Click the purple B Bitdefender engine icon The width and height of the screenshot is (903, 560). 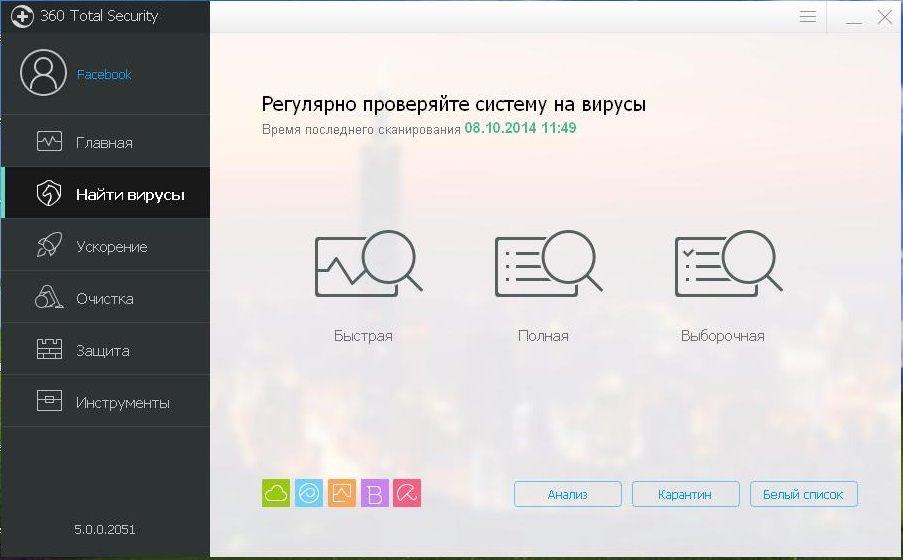(375, 493)
